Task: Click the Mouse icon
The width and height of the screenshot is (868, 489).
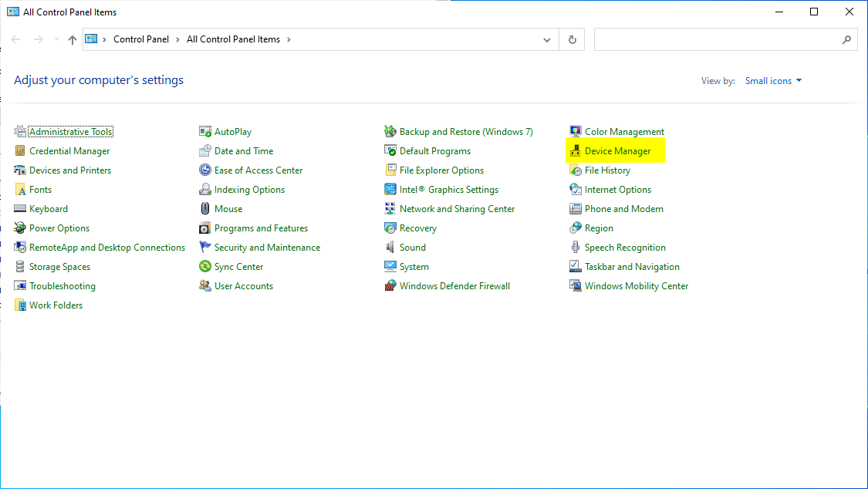Action: click(x=204, y=208)
